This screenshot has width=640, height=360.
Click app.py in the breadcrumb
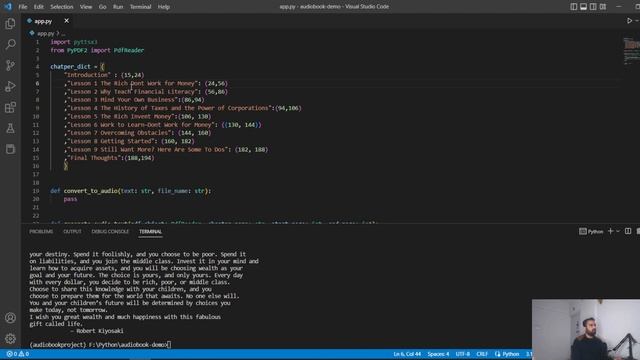click(x=45, y=33)
